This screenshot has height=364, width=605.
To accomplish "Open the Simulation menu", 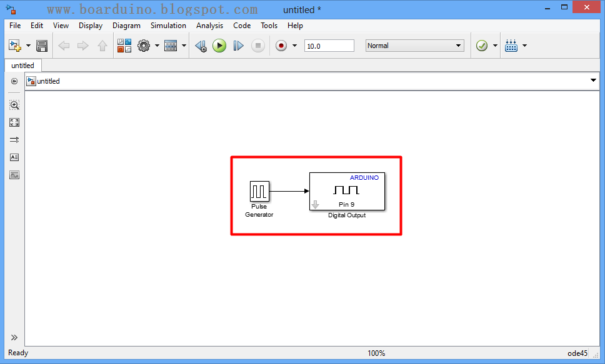I will pyautogui.click(x=168, y=26).
